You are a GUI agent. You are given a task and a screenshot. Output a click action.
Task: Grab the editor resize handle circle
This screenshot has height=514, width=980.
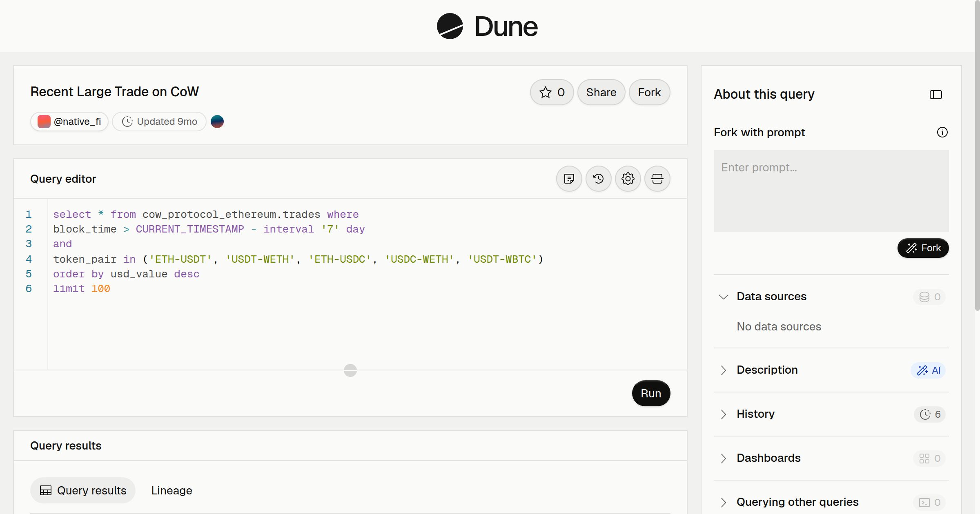pyautogui.click(x=350, y=370)
